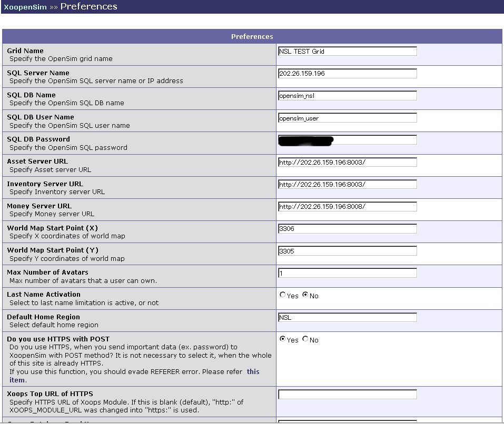Click the Default Home Region input
504x424 pixels.
pos(347,317)
